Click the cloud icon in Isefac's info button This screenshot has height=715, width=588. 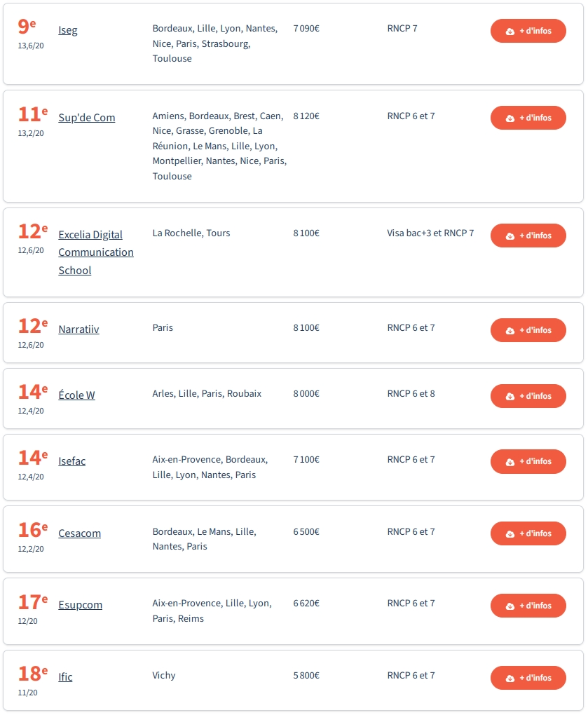click(510, 463)
